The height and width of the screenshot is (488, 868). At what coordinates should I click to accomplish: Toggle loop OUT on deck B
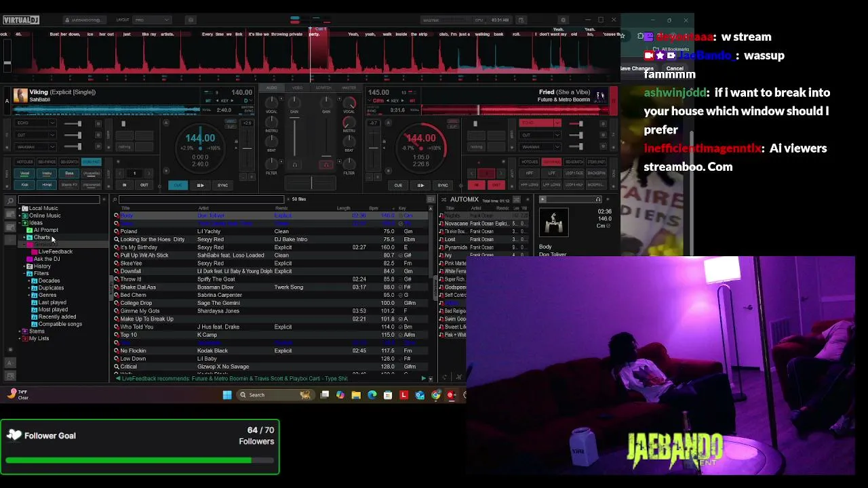(x=496, y=185)
